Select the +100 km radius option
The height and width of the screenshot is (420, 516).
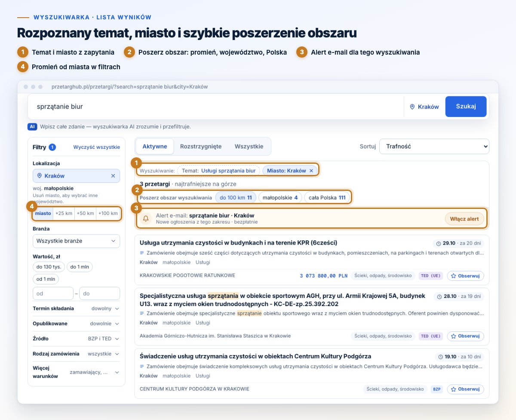tap(107, 213)
